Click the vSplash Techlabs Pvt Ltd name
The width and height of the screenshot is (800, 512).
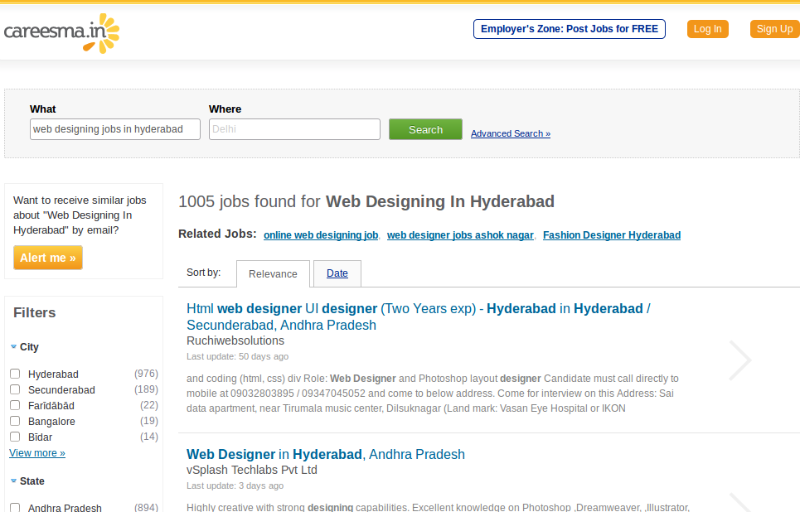(x=252, y=470)
